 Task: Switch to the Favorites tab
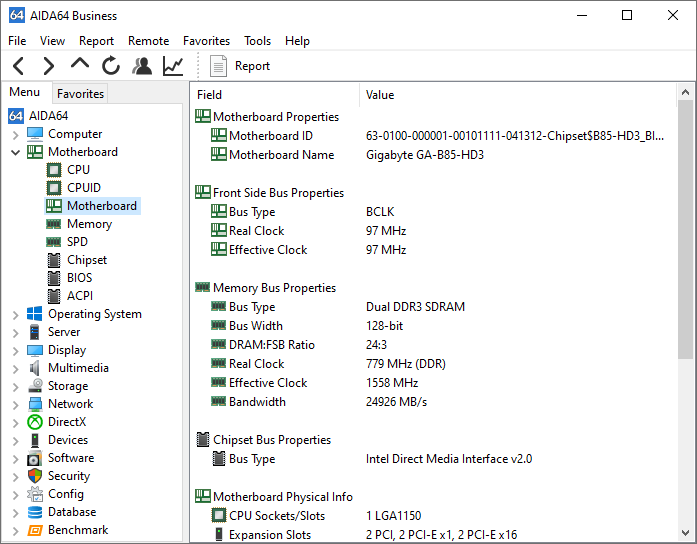[x=80, y=94]
